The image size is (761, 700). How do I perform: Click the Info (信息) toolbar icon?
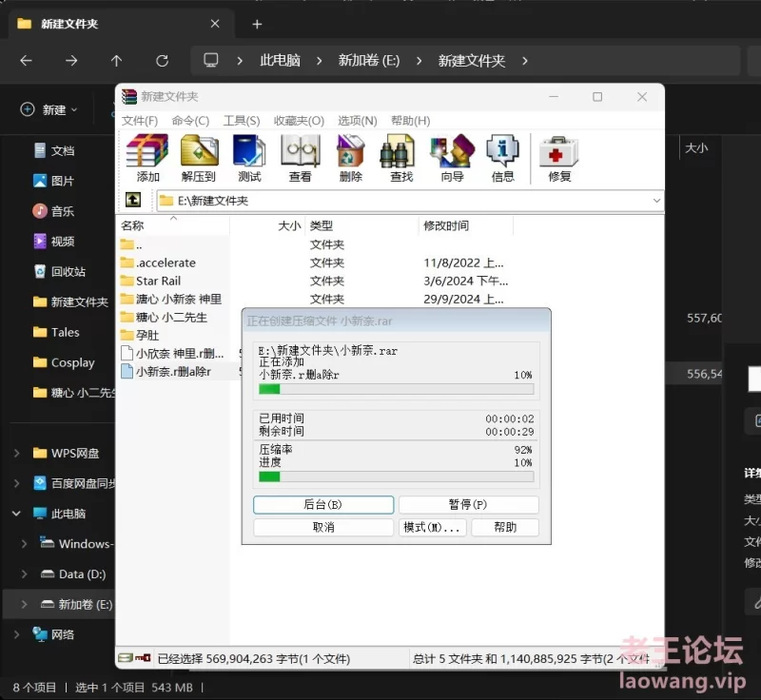click(503, 158)
